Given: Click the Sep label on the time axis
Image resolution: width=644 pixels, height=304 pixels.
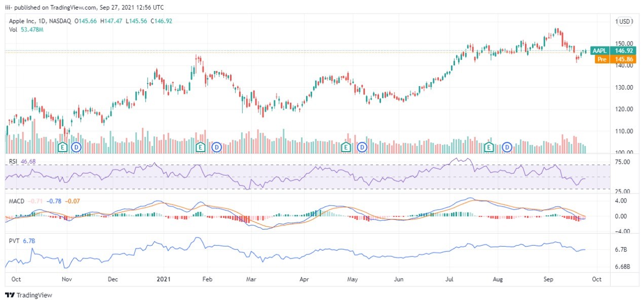Looking at the screenshot, I should pos(549,279).
